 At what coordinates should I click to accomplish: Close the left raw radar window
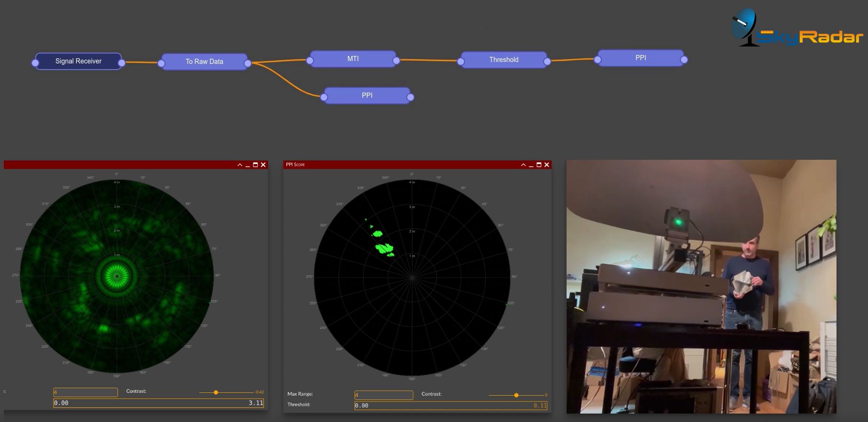click(263, 165)
